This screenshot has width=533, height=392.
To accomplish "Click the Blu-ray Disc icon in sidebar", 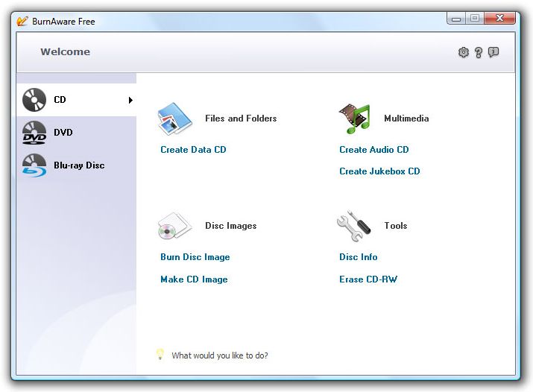I will tap(34, 165).
